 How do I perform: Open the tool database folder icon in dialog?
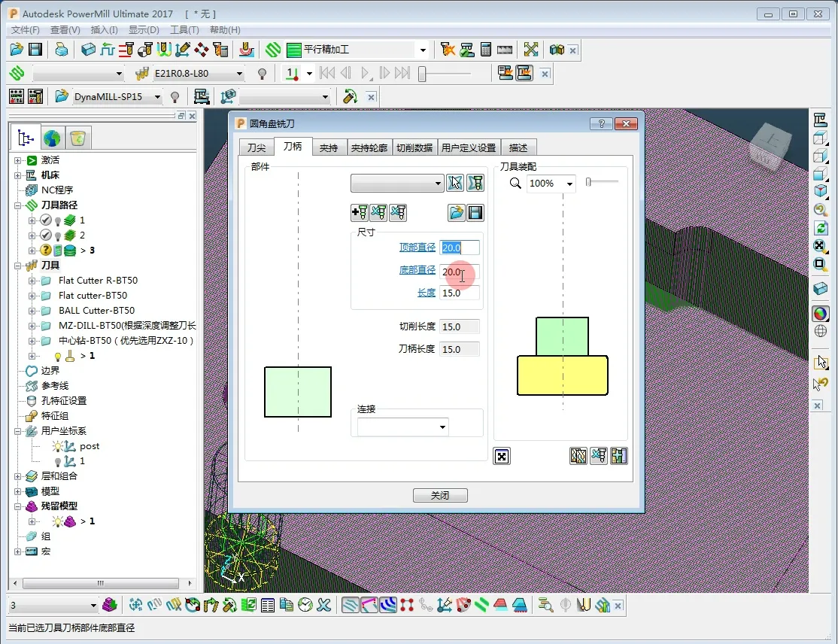click(456, 213)
